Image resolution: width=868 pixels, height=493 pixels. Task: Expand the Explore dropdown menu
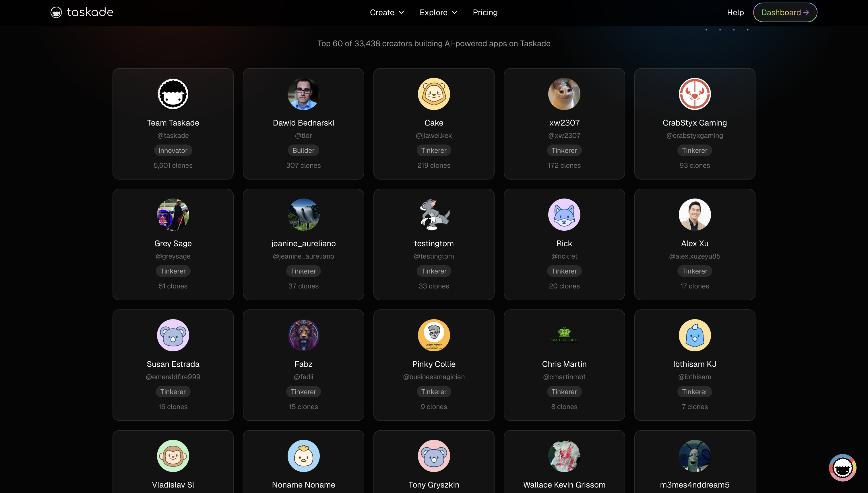click(x=438, y=13)
